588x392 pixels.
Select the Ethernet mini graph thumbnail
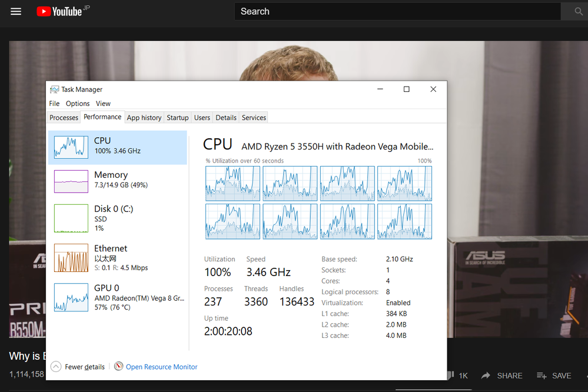(x=71, y=258)
